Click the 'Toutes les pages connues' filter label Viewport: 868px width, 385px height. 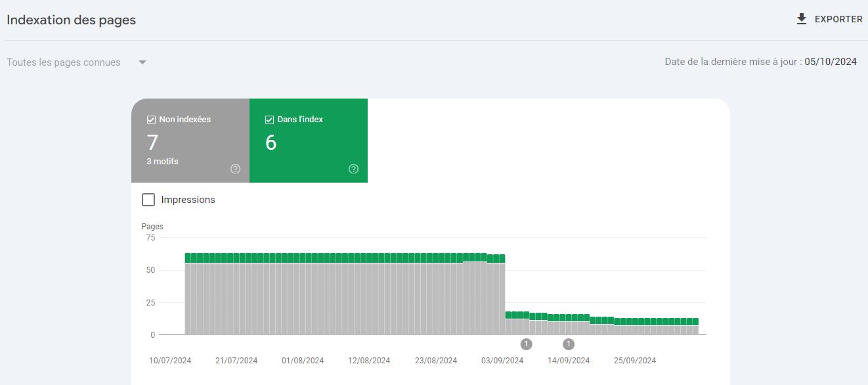[64, 62]
